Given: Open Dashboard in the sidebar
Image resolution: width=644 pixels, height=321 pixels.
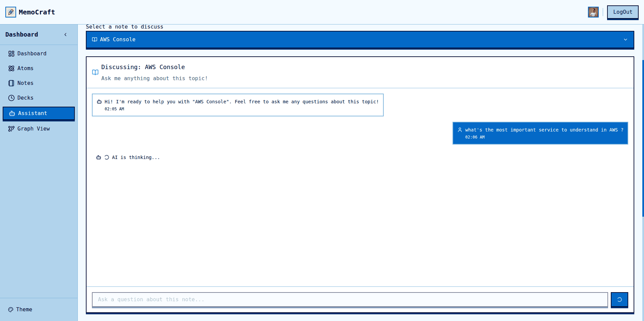Looking at the screenshot, I should pos(39,54).
